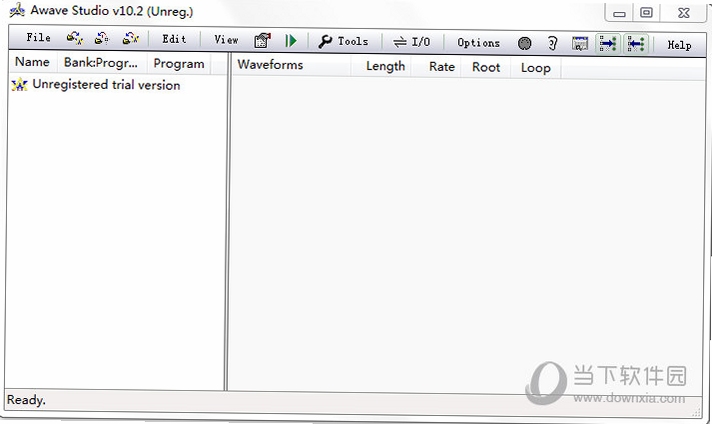The height and width of the screenshot is (424, 712).
Task: Sort by the Name column header
Action: click(x=33, y=62)
